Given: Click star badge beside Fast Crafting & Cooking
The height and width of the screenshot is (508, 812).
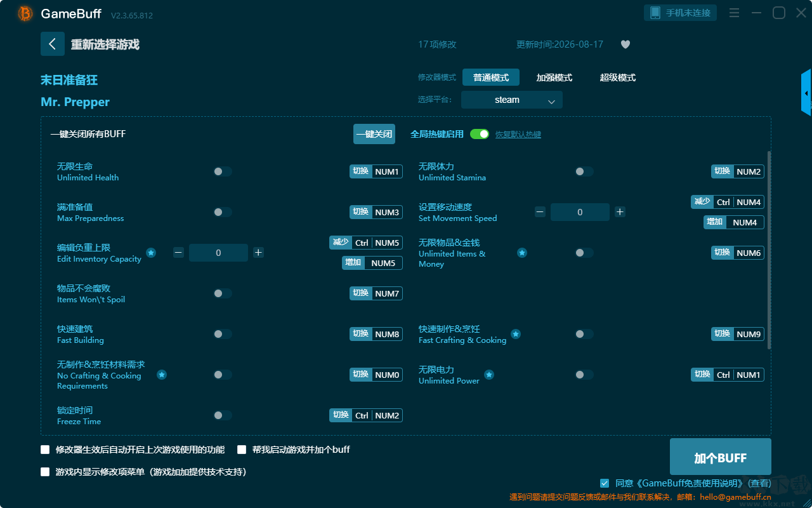Looking at the screenshot, I should point(516,334).
